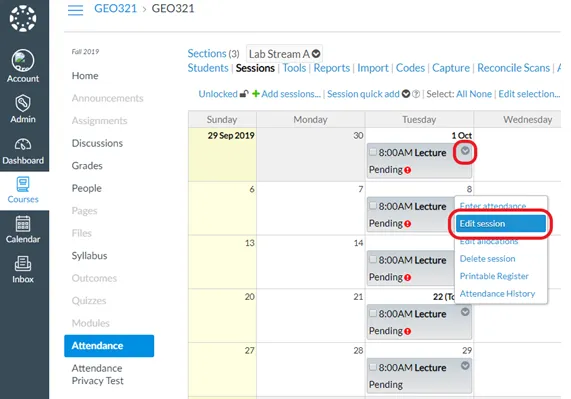
Task: Click the Canvas logo icon
Action: [x=23, y=18]
